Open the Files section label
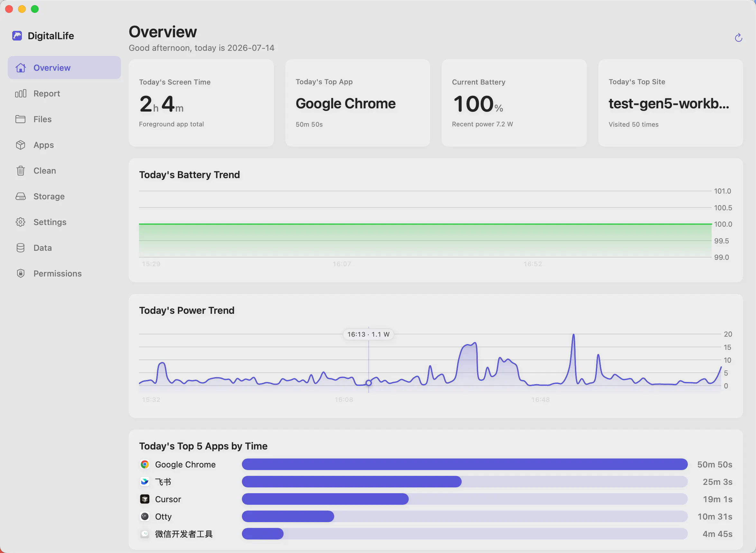 42,119
